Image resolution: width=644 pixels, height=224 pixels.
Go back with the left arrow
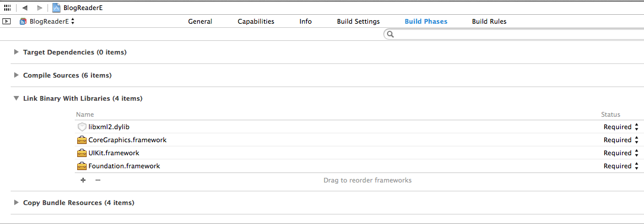pyautogui.click(x=25, y=8)
